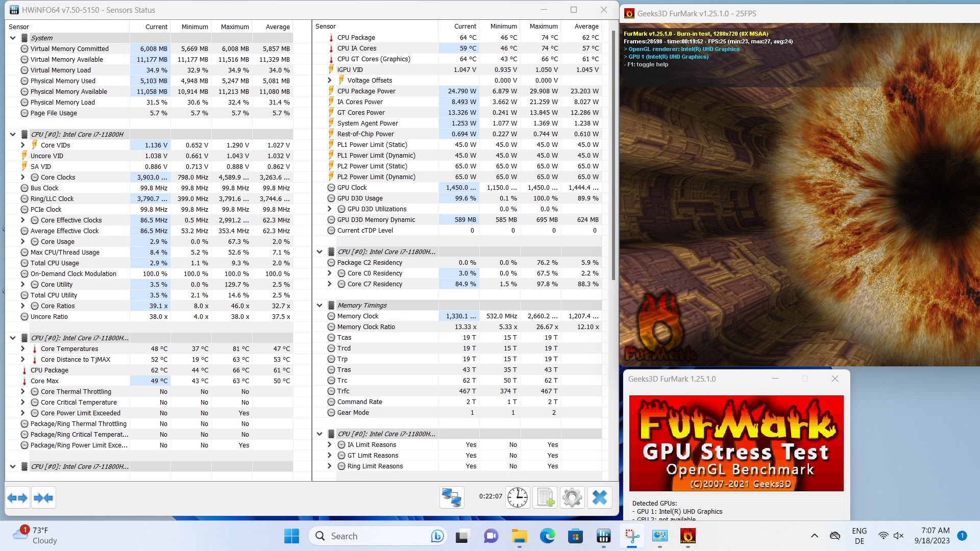
Task: Click the expand columns arrows button in HWiNFO
Action: (18, 497)
